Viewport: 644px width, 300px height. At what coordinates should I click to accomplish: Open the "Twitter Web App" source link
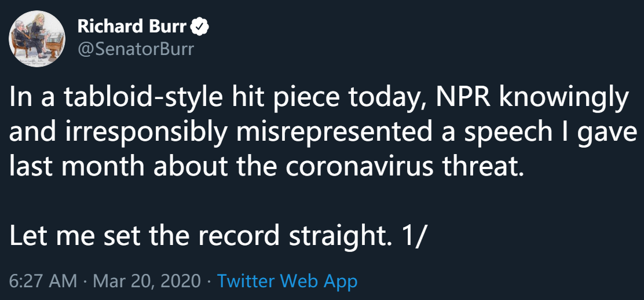point(287,281)
